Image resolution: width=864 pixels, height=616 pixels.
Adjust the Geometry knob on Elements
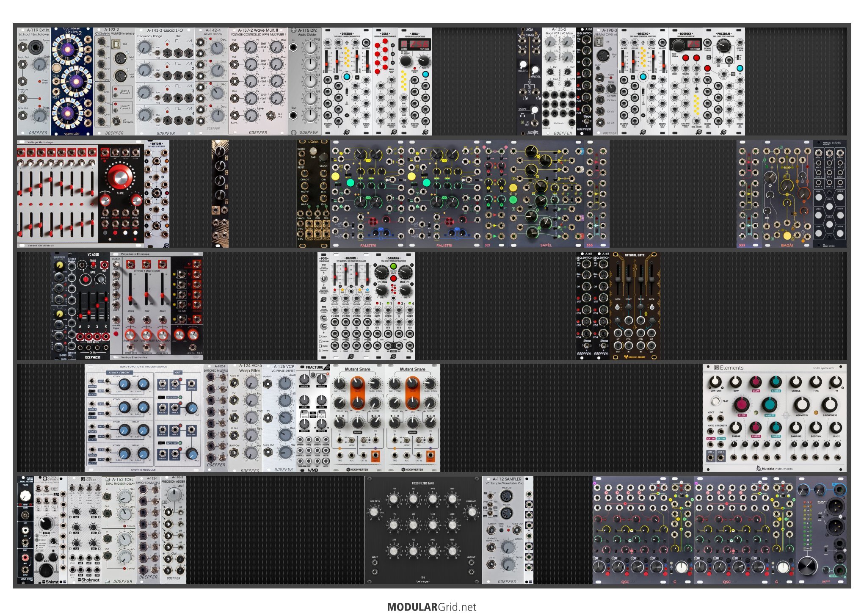click(802, 405)
